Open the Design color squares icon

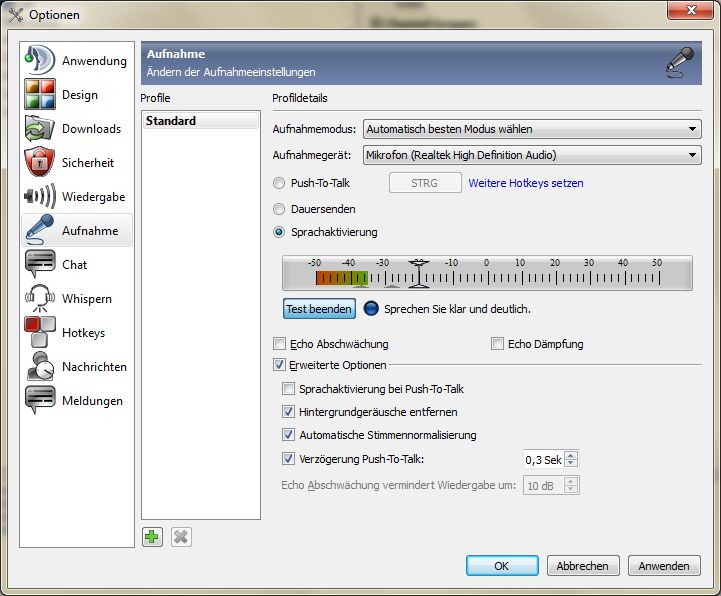(x=40, y=94)
